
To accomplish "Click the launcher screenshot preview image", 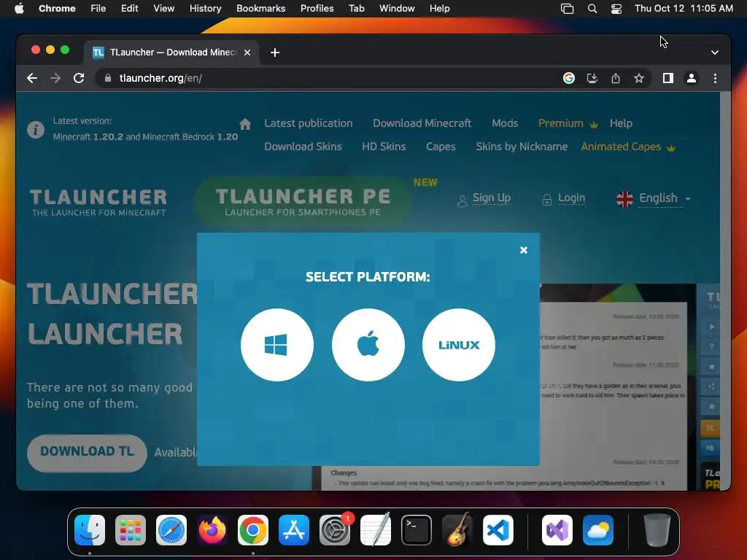I will point(618,386).
